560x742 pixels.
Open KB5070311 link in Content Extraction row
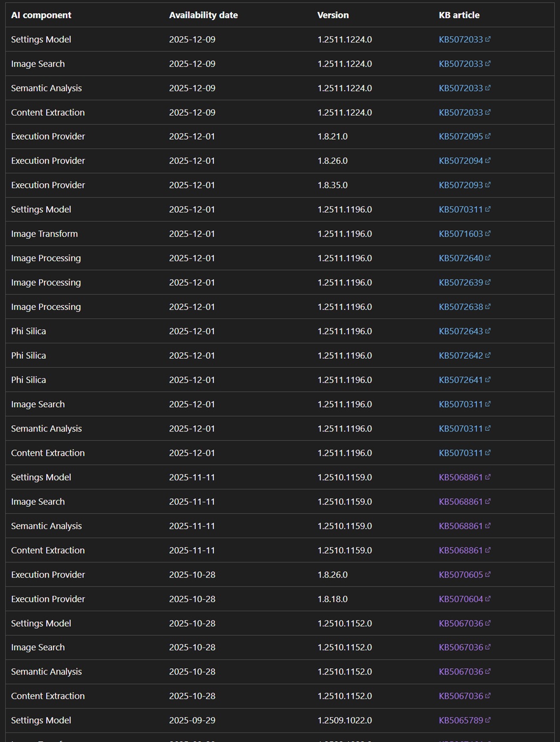click(460, 453)
